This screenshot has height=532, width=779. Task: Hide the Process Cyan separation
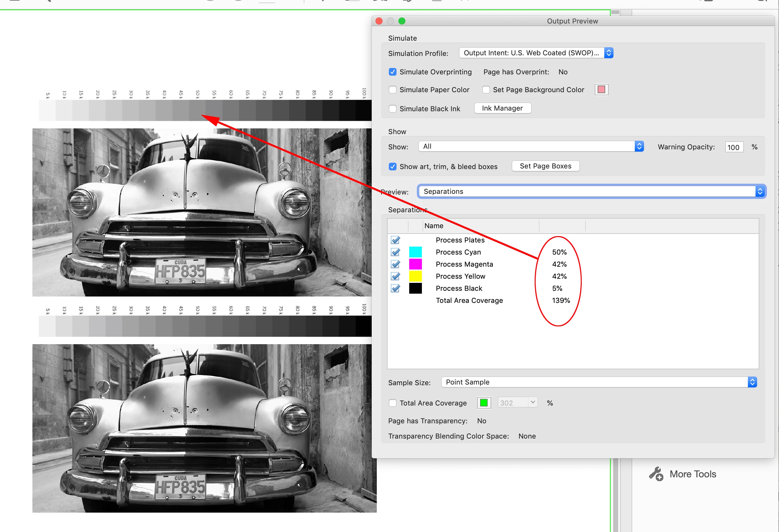pyautogui.click(x=395, y=252)
